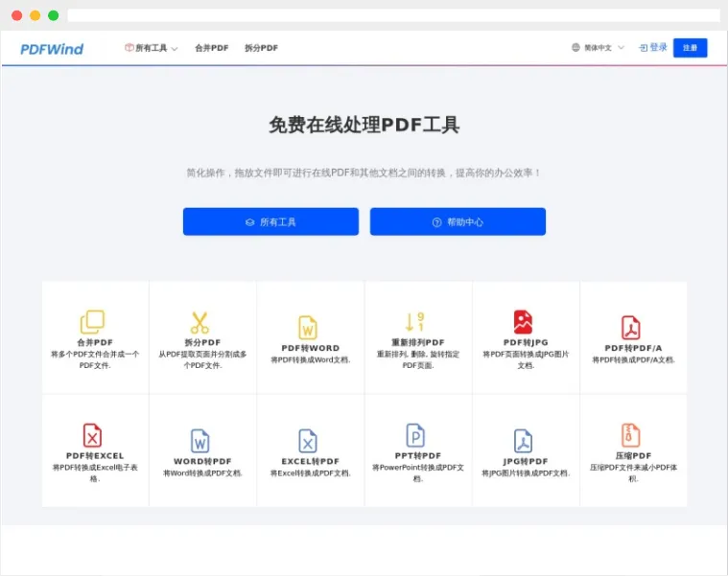The image size is (728, 576).
Task: Open the 压缩PDF card title
Action: click(x=633, y=456)
